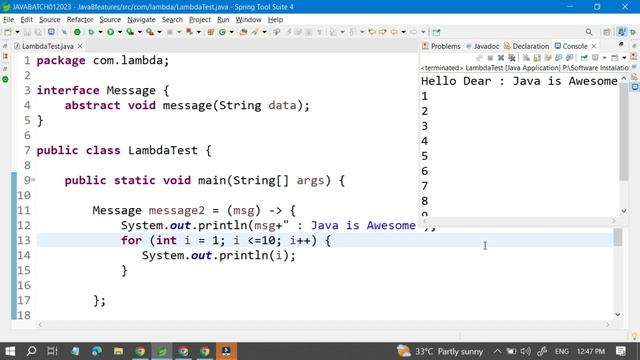Open the Run menu
640x360 pixels.
coord(223,20)
